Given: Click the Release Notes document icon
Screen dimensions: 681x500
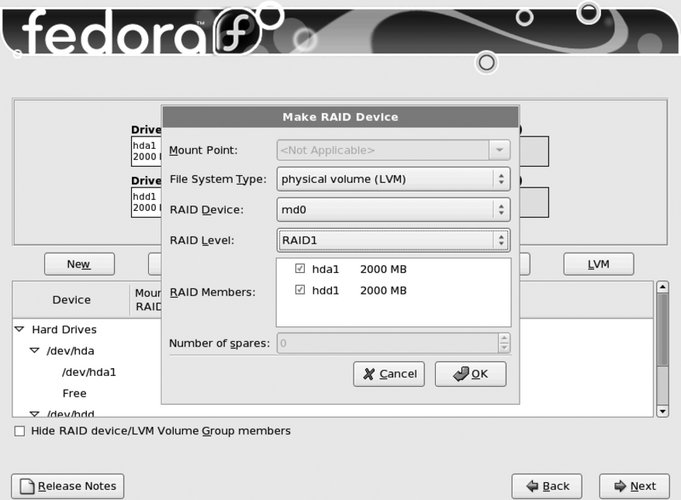Looking at the screenshot, I should coord(26,486).
